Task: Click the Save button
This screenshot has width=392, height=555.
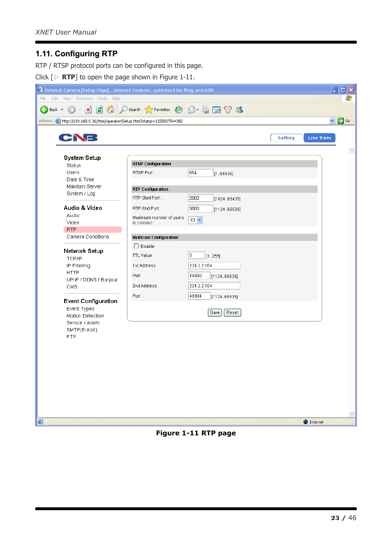Action: coord(215,312)
